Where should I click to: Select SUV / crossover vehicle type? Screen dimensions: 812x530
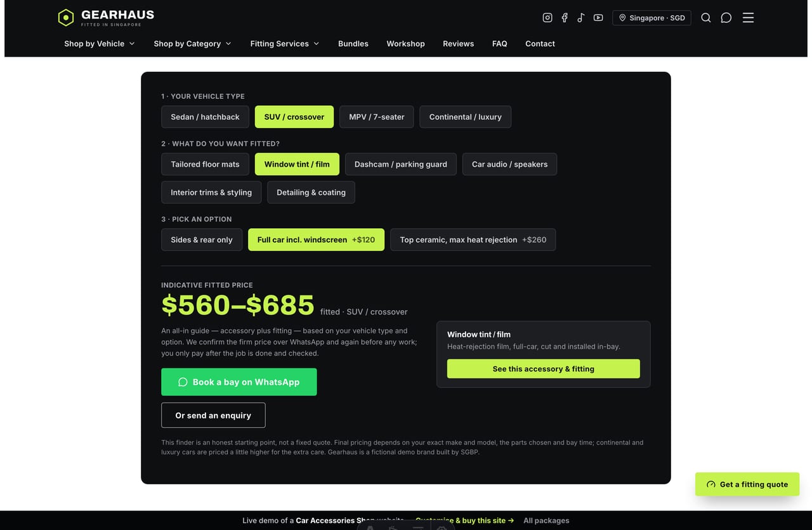pos(294,117)
